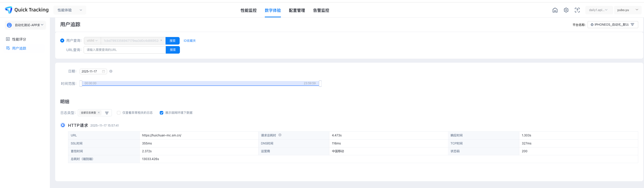Click the HTTP请求 timeline marker
The height and width of the screenshot is (188, 644).
click(x=63, y=125)
